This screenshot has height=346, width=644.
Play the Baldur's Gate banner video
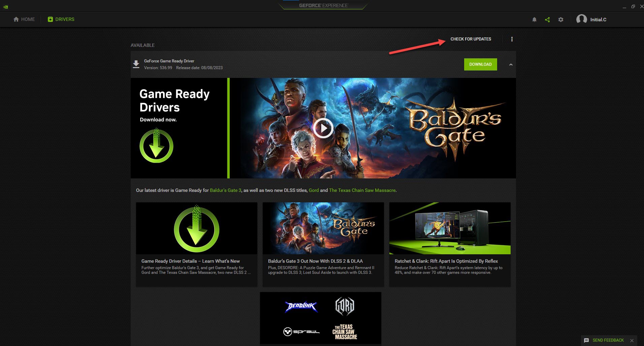click(x=323, y=128)
